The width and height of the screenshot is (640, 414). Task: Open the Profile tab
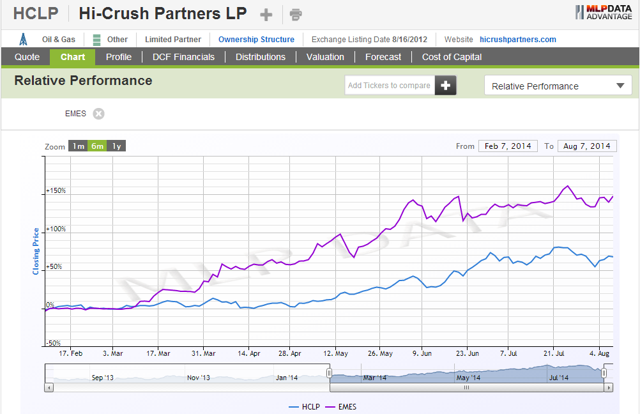(118, 57)
